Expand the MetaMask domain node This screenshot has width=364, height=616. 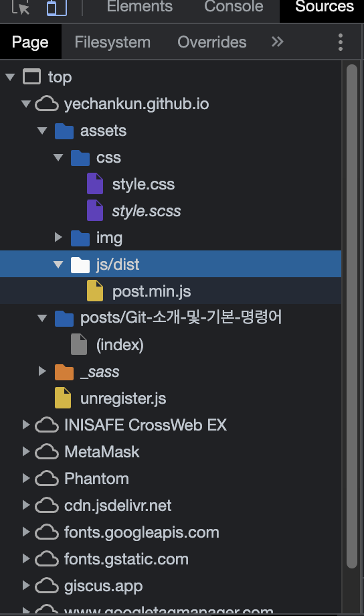[x=26, y=451]
